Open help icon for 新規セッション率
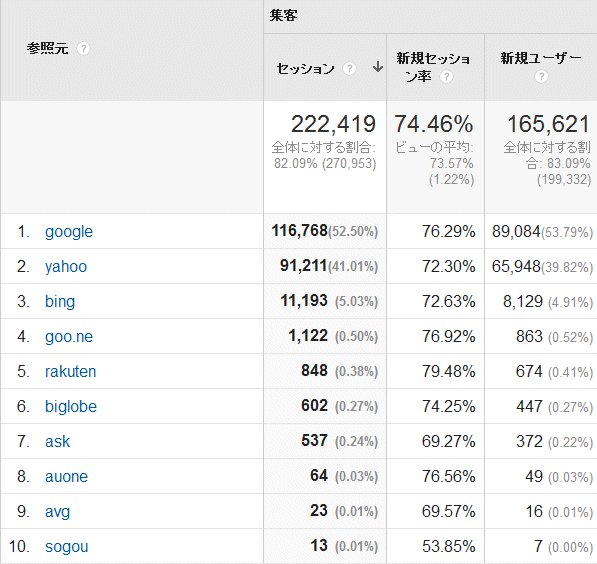Screen dimensions: 597x564 [x=446, y=77]
